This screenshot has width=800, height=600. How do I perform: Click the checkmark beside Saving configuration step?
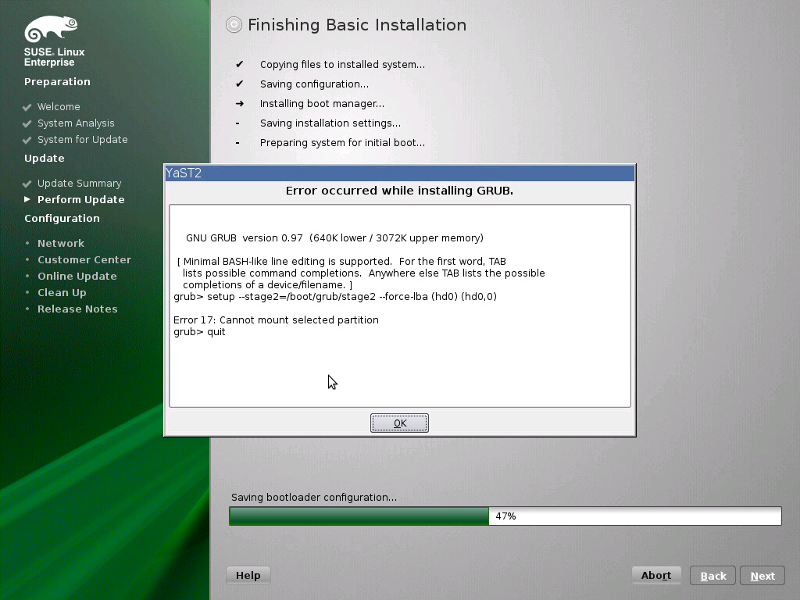click(x=238, y=84)
